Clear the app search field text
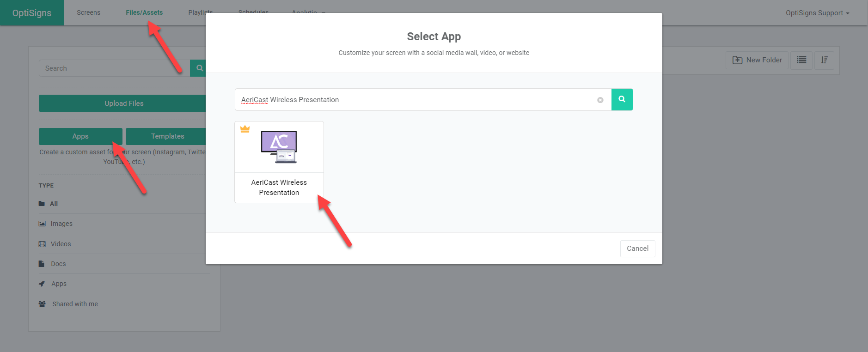The height and width of the screenshot is (352, 868). point(600,100)
